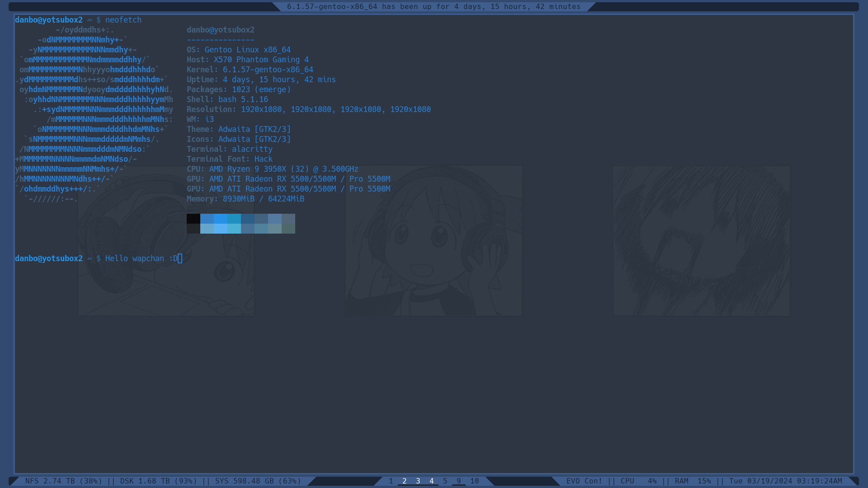Click the DSK 1.68 TB disk indicator

(159, 481)
